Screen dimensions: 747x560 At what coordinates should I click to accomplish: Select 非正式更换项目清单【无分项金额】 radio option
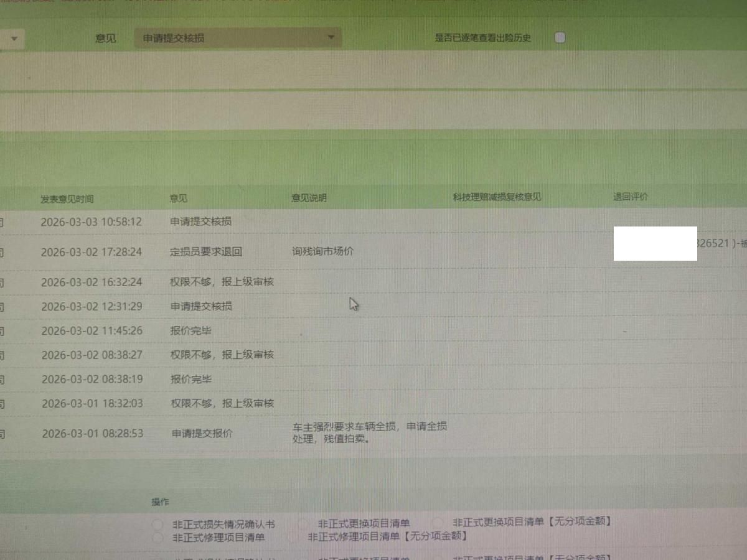click(438, 522)
